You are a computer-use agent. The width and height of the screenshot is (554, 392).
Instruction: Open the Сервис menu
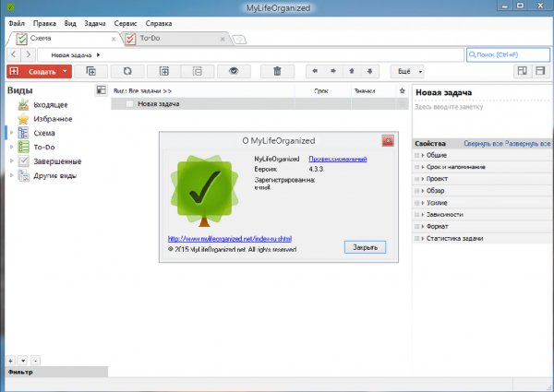point(126,24)
